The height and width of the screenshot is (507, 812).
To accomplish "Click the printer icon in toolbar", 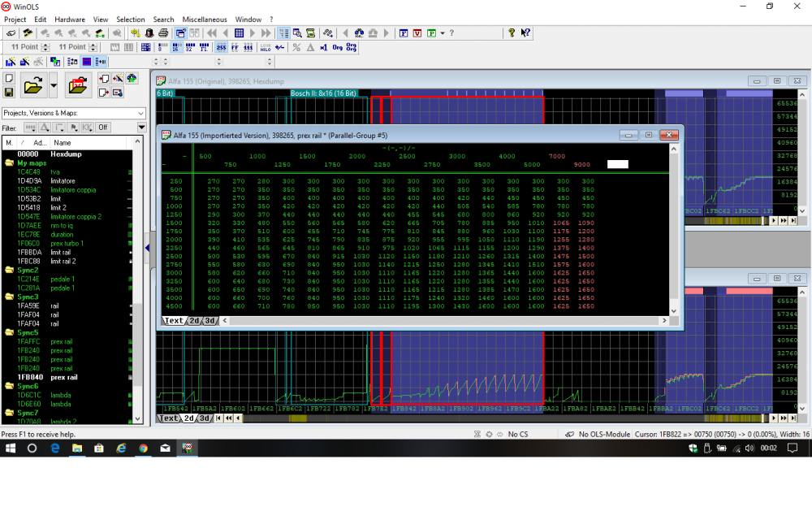I will (x=163, y=33).
